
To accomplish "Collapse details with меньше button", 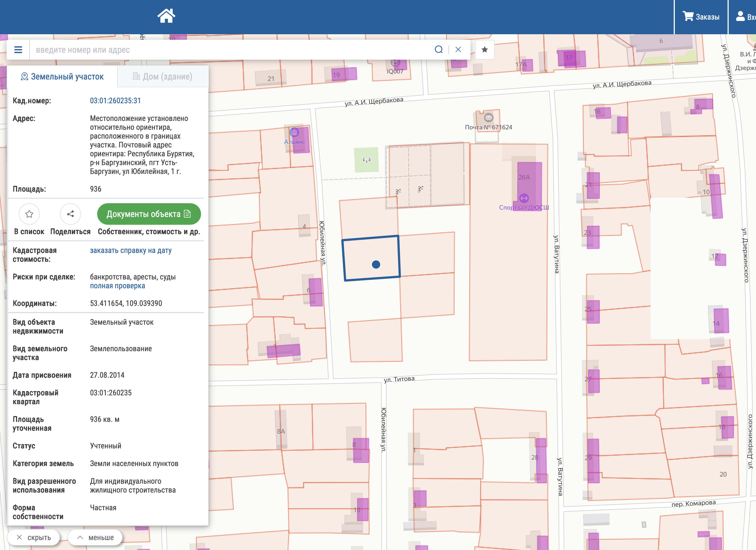I will tap(95, 537).
